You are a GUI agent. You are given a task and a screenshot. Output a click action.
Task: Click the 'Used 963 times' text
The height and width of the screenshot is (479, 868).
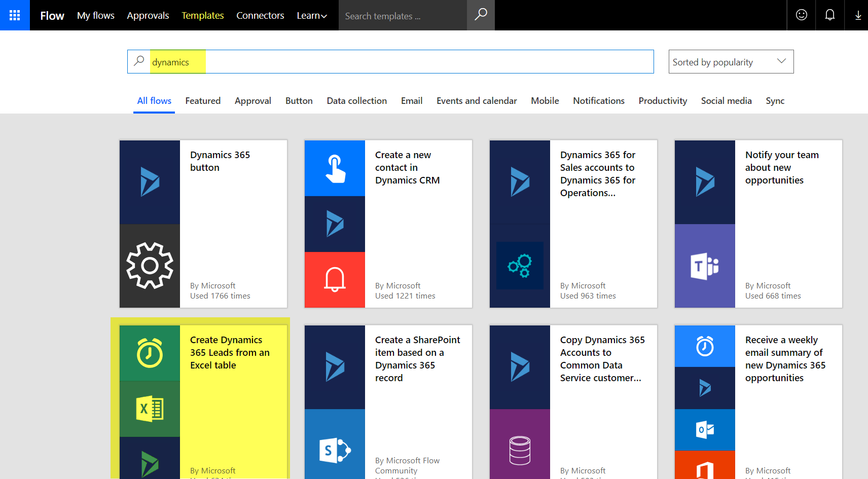tap(588, 296)
